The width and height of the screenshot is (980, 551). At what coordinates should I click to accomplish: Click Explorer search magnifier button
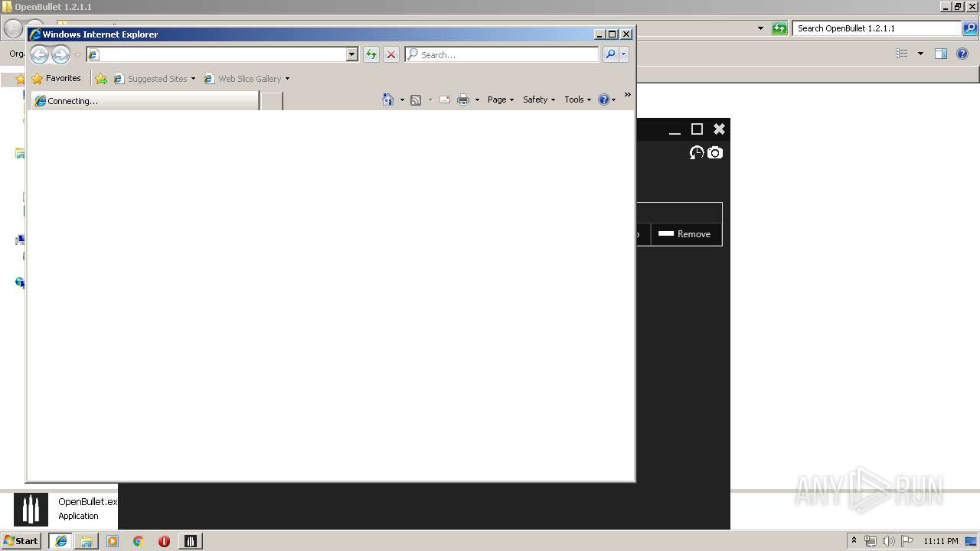(x=971, y=28)
